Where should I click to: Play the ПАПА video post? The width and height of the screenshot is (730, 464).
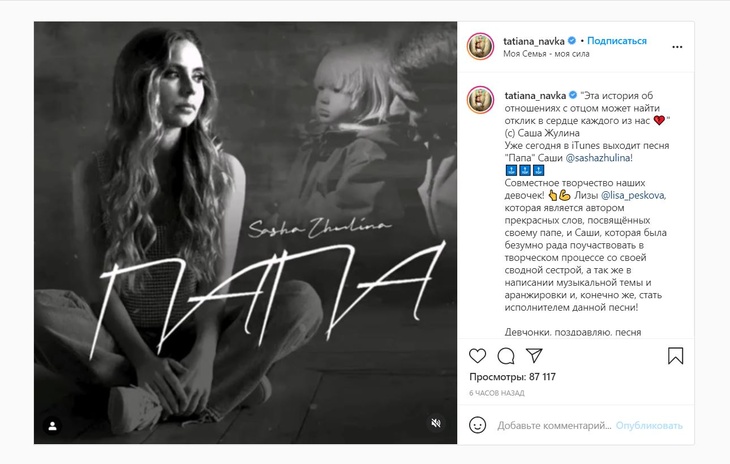click(x=245, y=232)
